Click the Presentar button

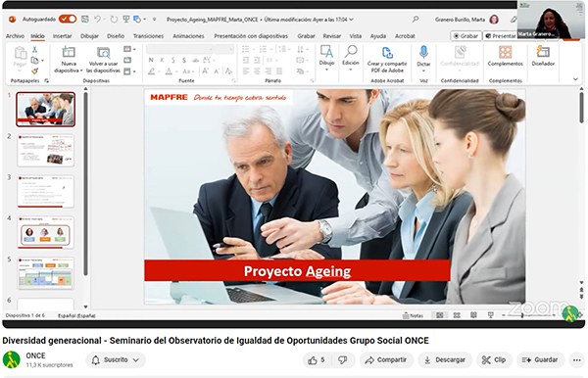click(x=501, y=36)
